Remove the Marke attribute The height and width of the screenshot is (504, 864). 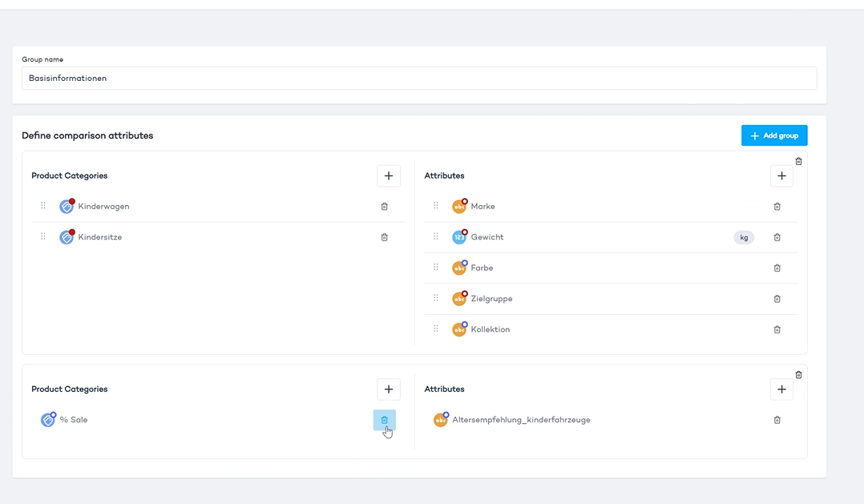click(777, 207)
